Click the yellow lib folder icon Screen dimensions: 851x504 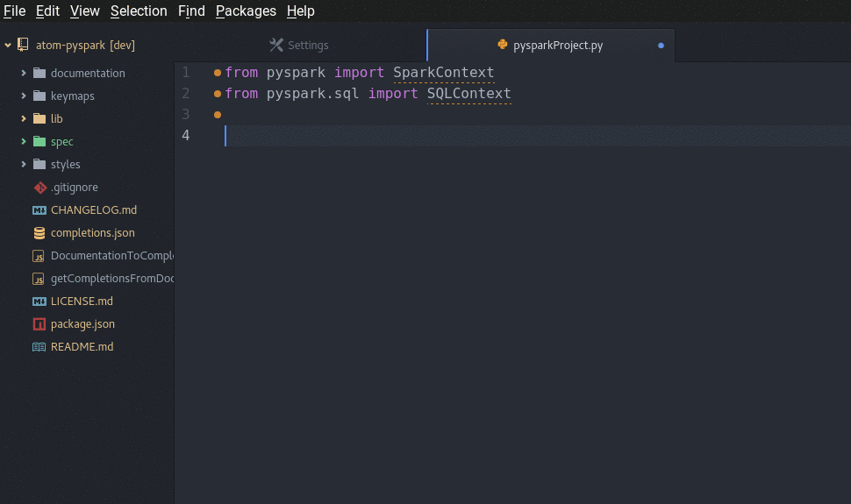click(x=39, y=118)
